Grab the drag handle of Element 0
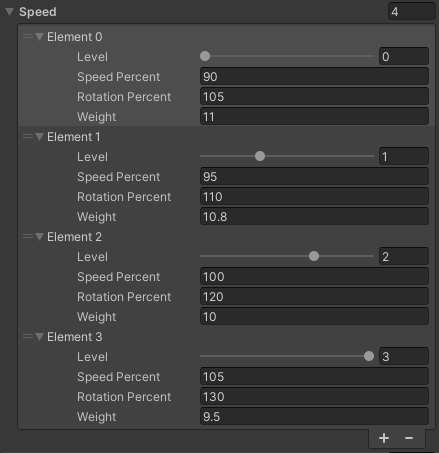Screen dimensions: 439x453 point(28,36)
